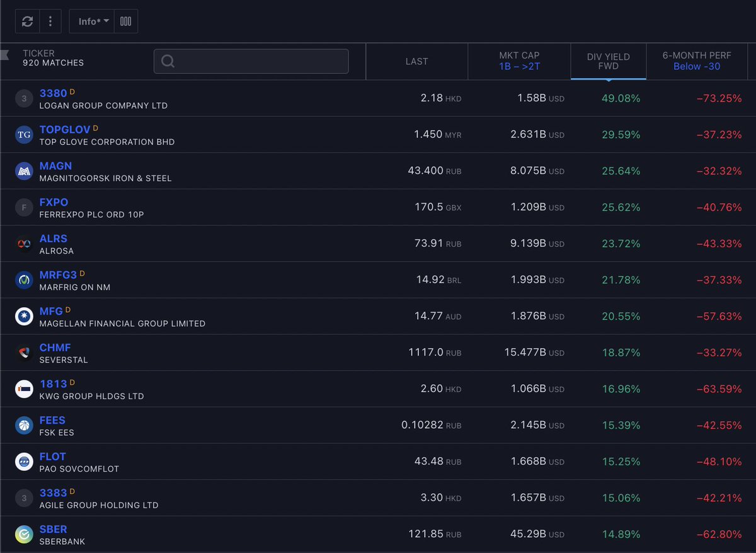756x553 pixels.
Task: Click the Alrosa logo icon
Action: click(x=24, y=244)
